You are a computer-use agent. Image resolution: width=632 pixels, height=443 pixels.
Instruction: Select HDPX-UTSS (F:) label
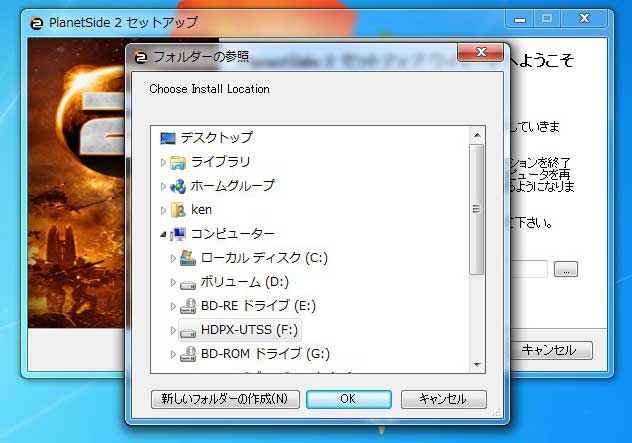tap(249, 330)
